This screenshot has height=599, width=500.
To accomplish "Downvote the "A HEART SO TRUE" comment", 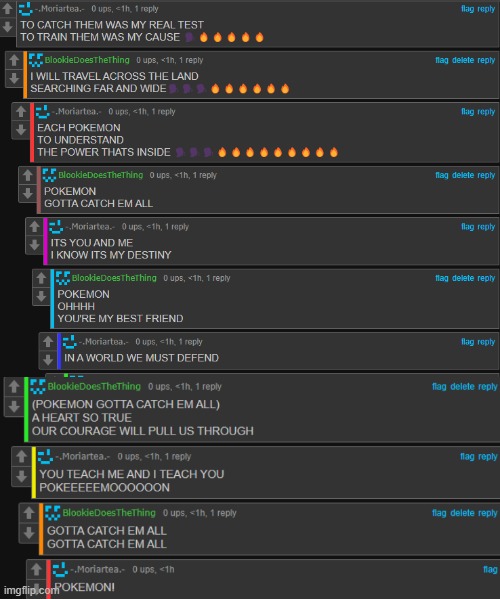I will tap(14, 406).
